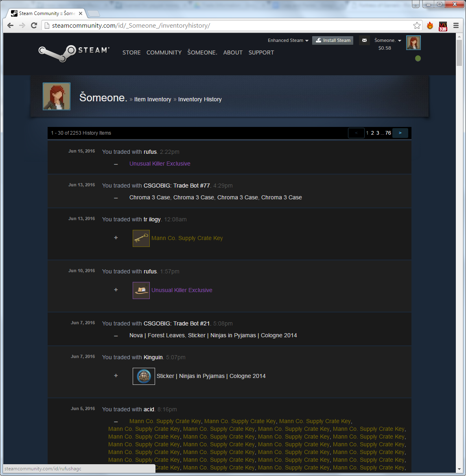Image resolution: width=466 pixels, height=476 pixels.
Task: Expand the Enhanced Steam dropdown
Action: (288, 40)
